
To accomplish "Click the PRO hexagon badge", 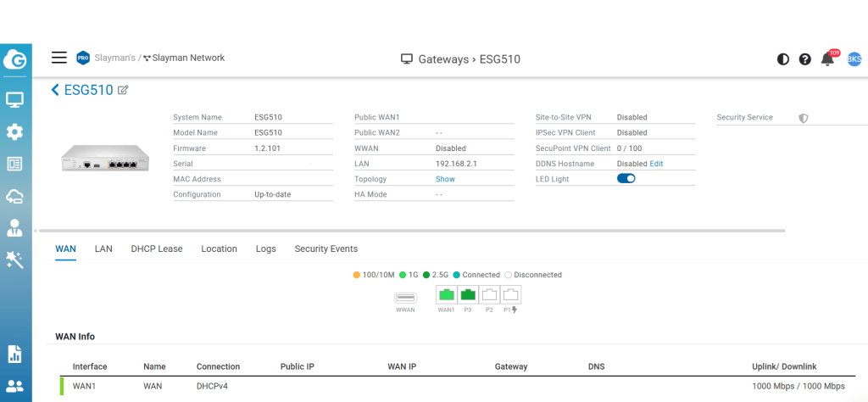I will [x=83, y=58].
